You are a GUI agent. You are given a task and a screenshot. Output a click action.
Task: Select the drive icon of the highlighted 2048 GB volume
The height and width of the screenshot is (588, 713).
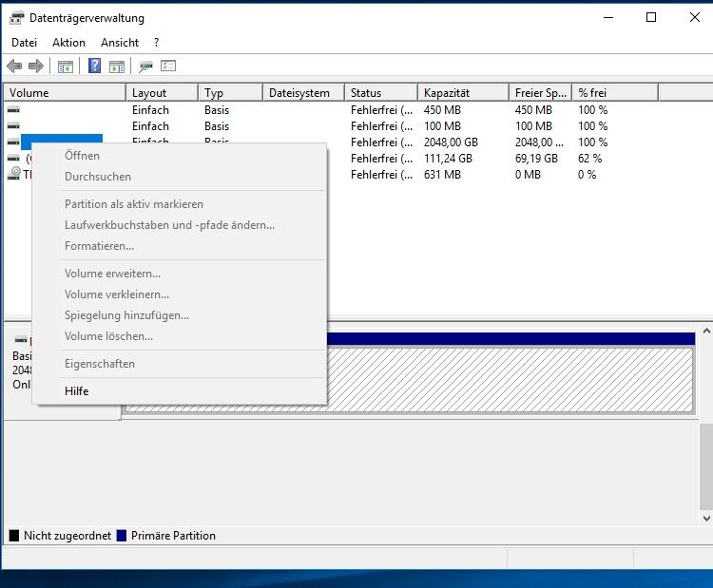13,142
